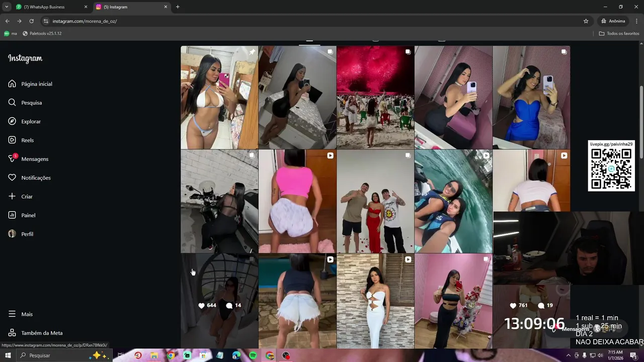Click the page vertical scrollbar
This screenshot has height=362, width=644.
(641, 121)
